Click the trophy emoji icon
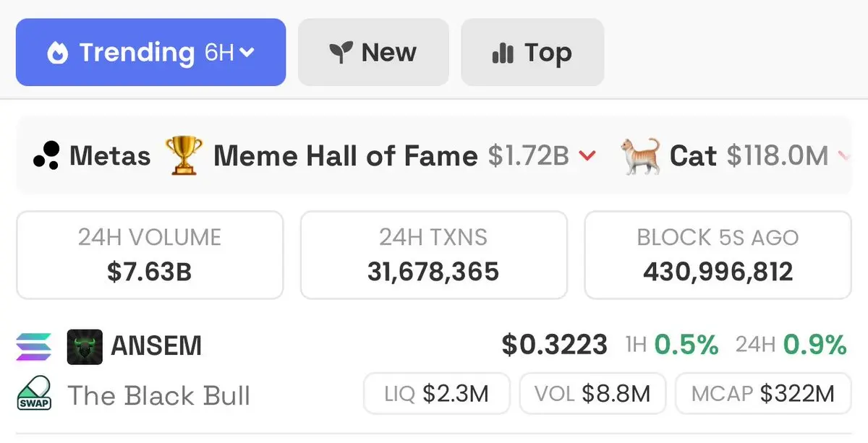 point(184,155)
